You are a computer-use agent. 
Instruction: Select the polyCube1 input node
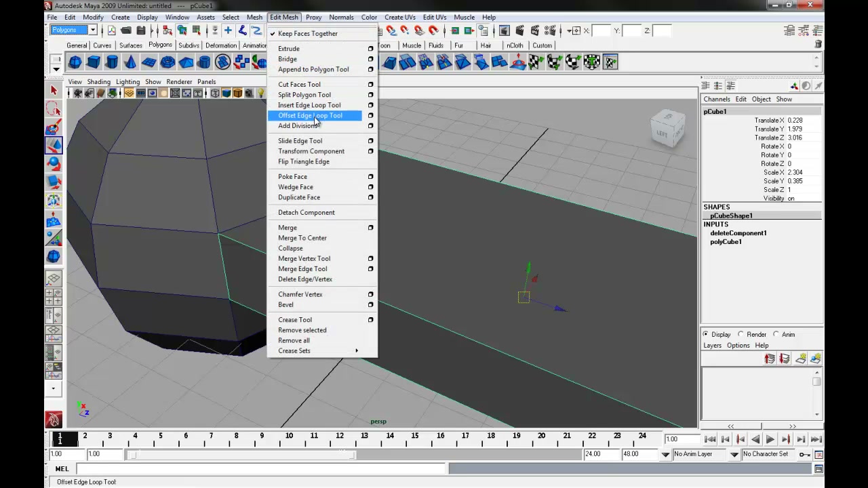pyautogui.click(x=726, y=242)
